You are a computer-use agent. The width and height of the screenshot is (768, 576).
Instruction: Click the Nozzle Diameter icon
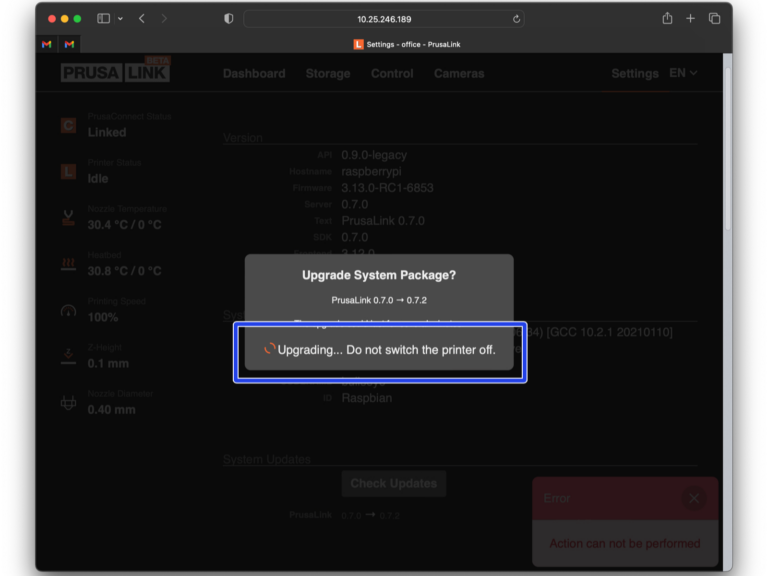click(68, 402)
